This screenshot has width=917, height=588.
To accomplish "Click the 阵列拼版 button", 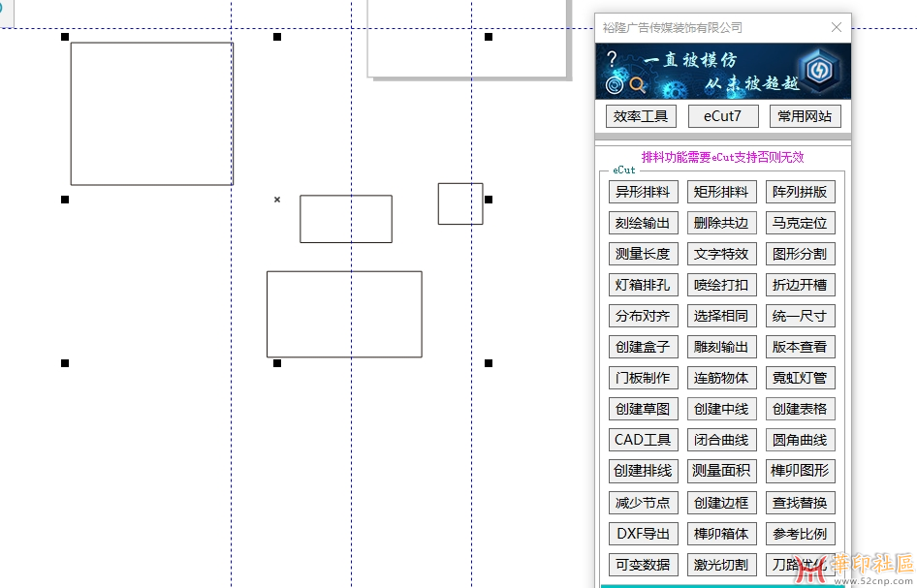I will pos(800,192).
